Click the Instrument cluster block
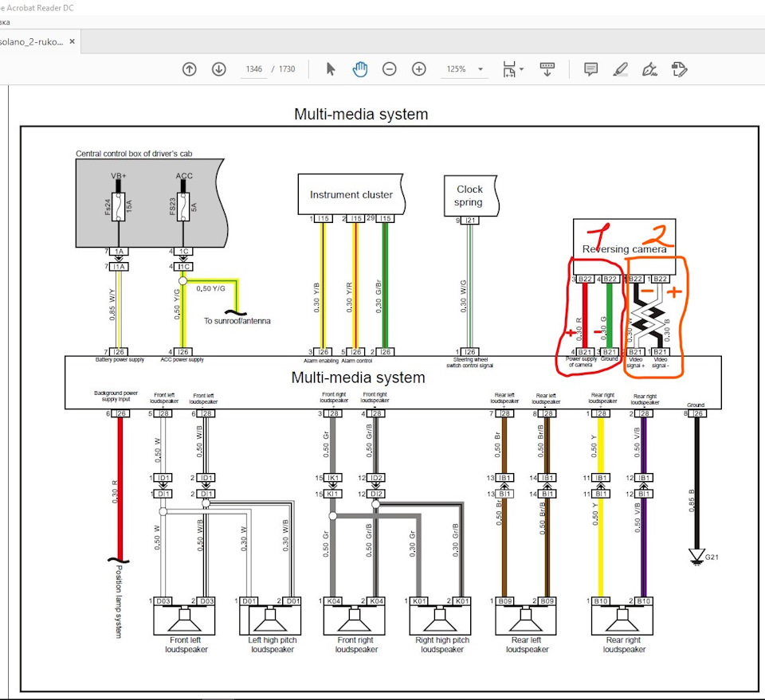Viewport: 765px width, 700px height. pyautogui.click(x=351, y=194)
